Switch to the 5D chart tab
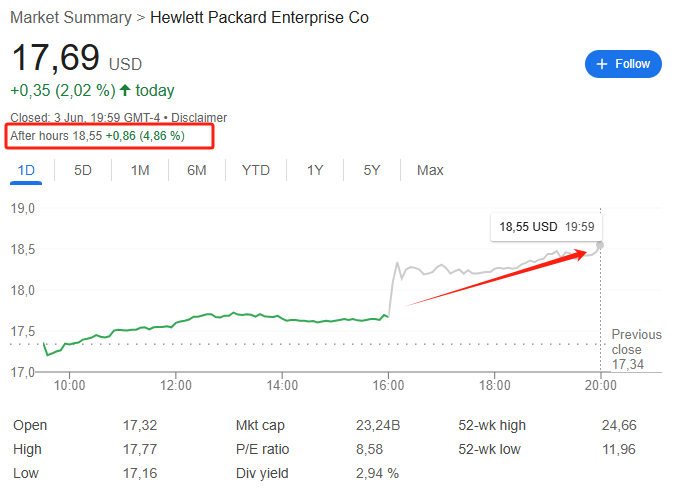690x494 pixels. coord(83,170)
